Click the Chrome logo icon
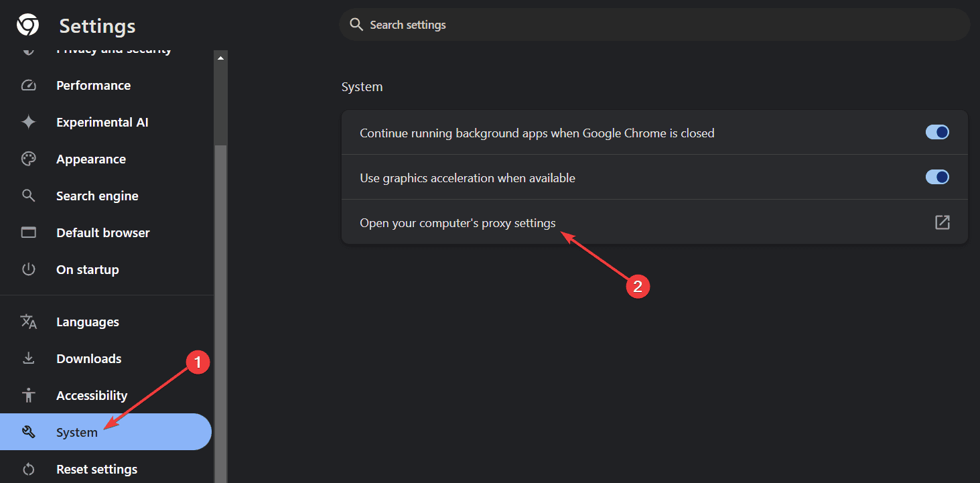The width and height of the screenshot is (980, 483). 27,25
